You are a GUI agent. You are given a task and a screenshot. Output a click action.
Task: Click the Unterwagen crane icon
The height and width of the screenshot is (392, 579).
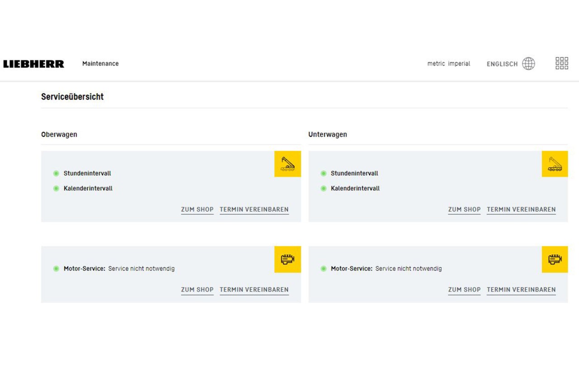555,164
